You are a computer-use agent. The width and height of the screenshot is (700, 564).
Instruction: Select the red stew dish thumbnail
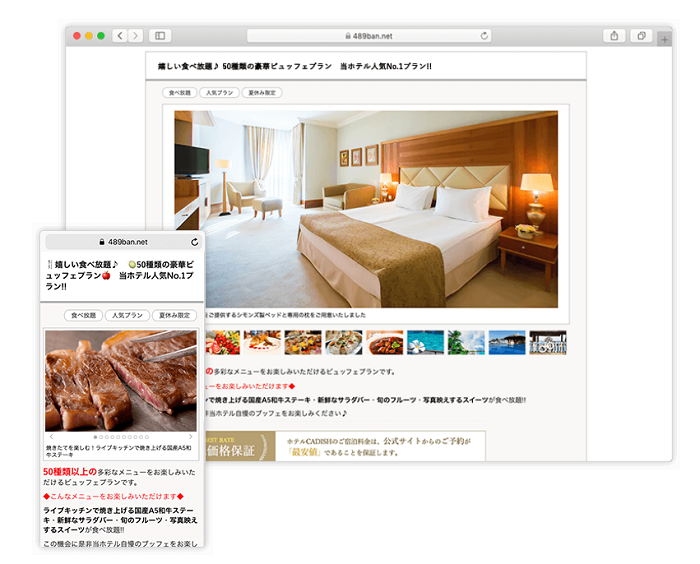point(385,343)
